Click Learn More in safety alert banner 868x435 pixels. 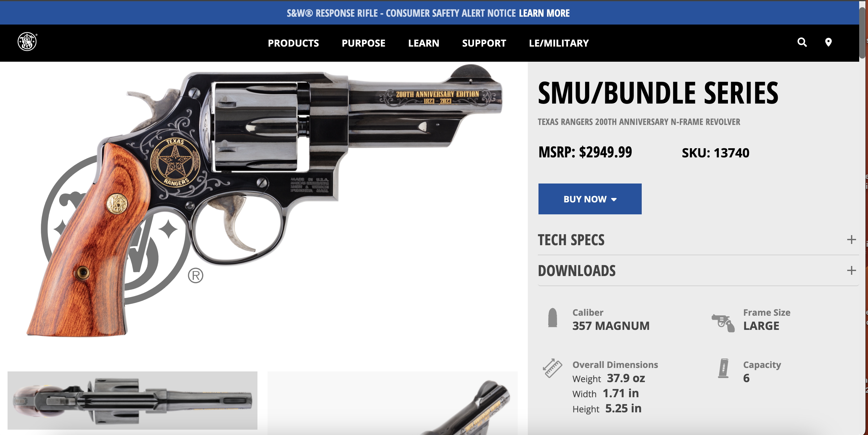544,13
